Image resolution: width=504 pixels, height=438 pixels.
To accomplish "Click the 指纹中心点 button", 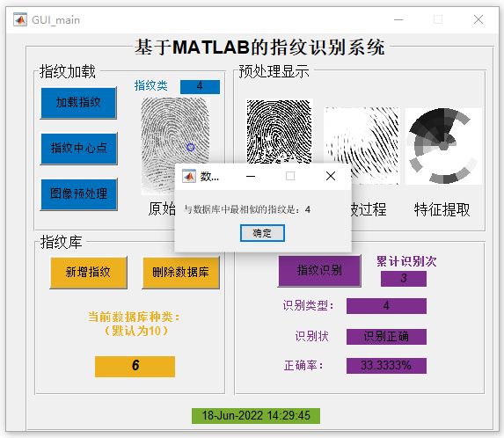I will [x=78, y=149].
